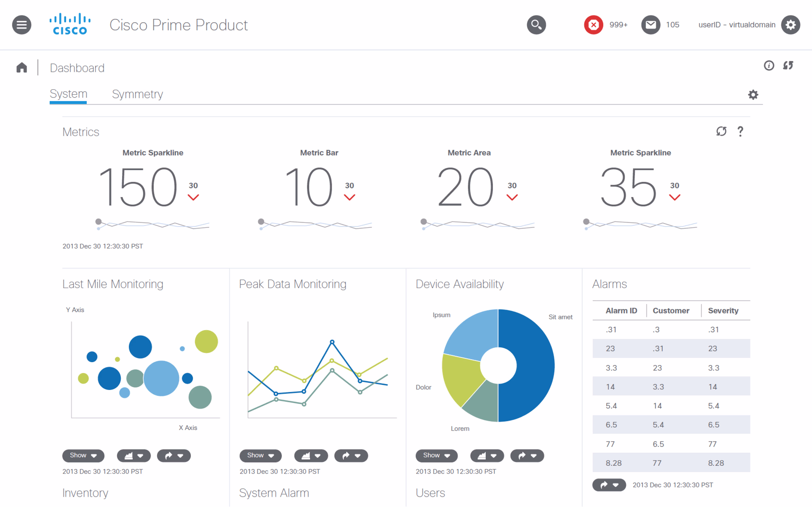Viewport: 812px width, 507px height.
Task: Open the red error alerts icon
Action: coord(594,25)
